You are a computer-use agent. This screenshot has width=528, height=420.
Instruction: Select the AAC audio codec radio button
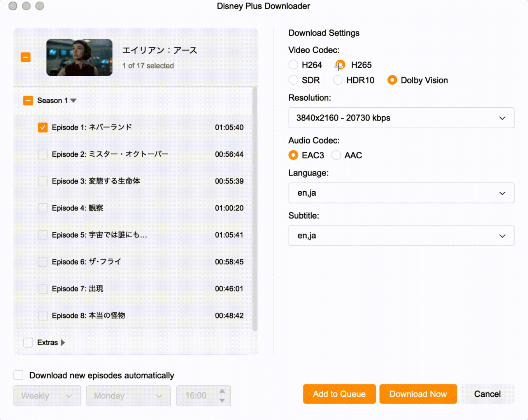pos(336,155)
